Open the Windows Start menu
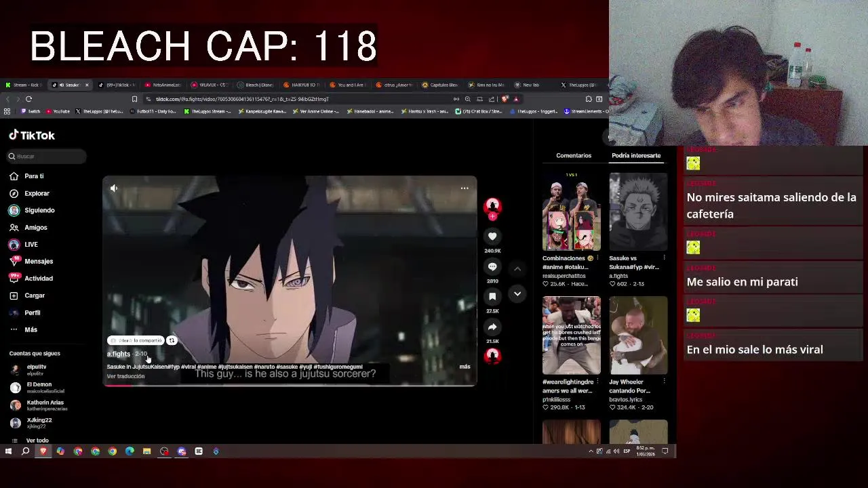Image resolution: width=868 pixels, height=488 pixels. click(8, 451)
